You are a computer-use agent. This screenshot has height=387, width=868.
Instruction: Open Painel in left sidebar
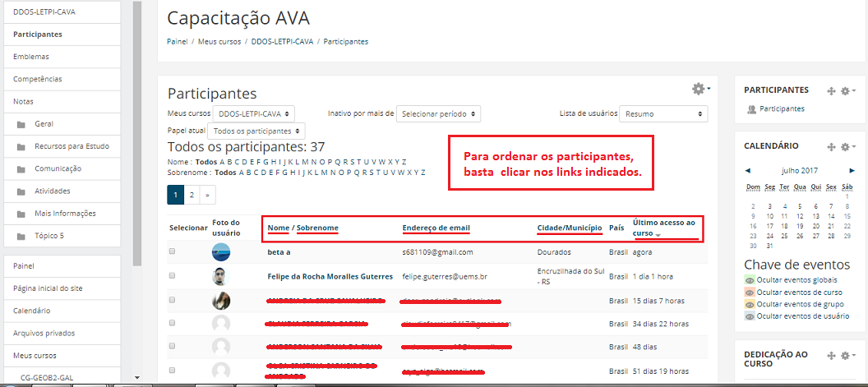click(62, 265)
